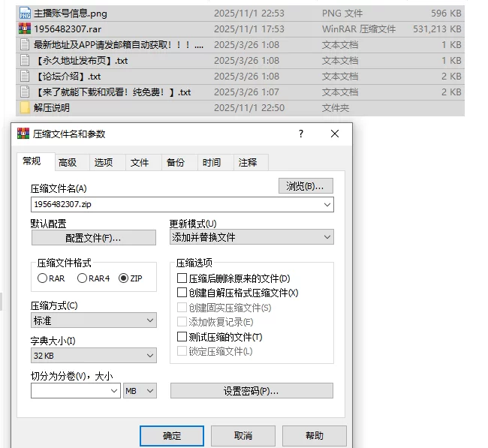Select file name 1956482307.rar in the list
This screenshot has width=488, height=448.
tap(68, 29)
